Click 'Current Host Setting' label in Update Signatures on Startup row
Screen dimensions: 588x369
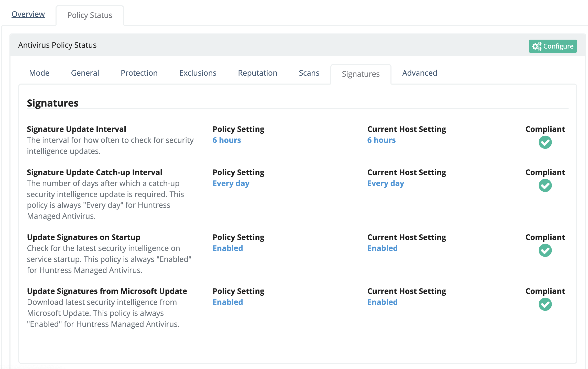click(407, 237)
